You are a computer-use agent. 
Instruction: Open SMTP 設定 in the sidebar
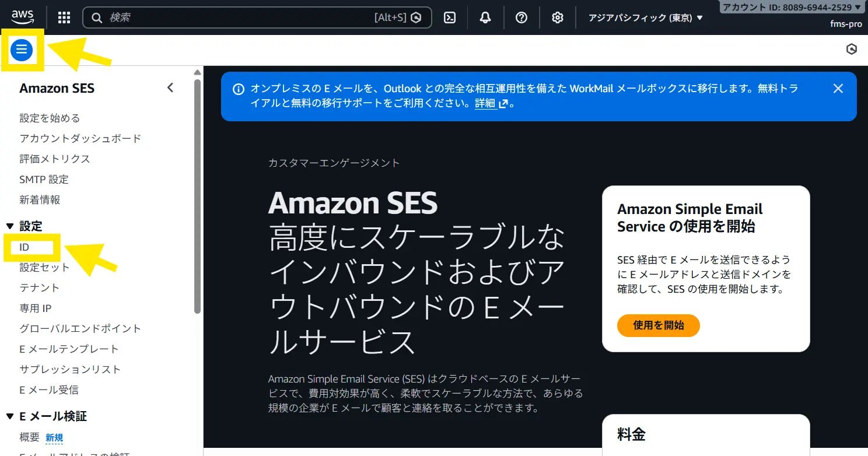pyautogui.click(x=44, y=180)
